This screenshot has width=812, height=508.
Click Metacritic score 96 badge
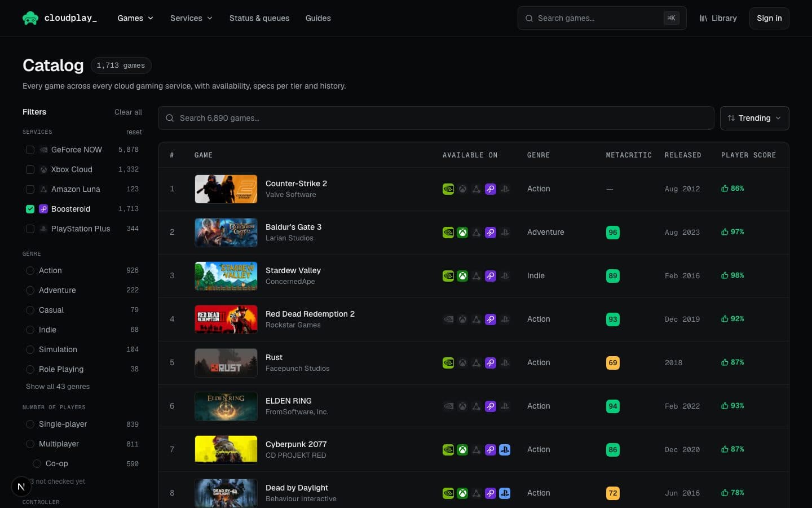[x=613, y=233]
